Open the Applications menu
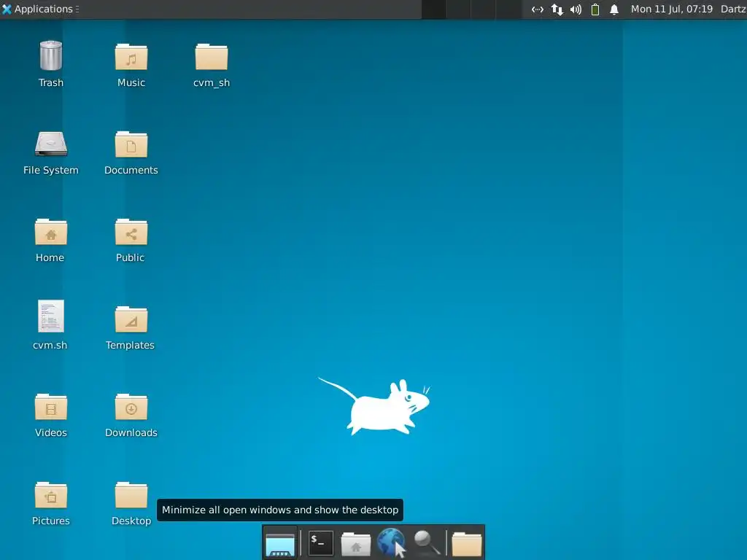 pyautogui.click(x=40, y=9)
